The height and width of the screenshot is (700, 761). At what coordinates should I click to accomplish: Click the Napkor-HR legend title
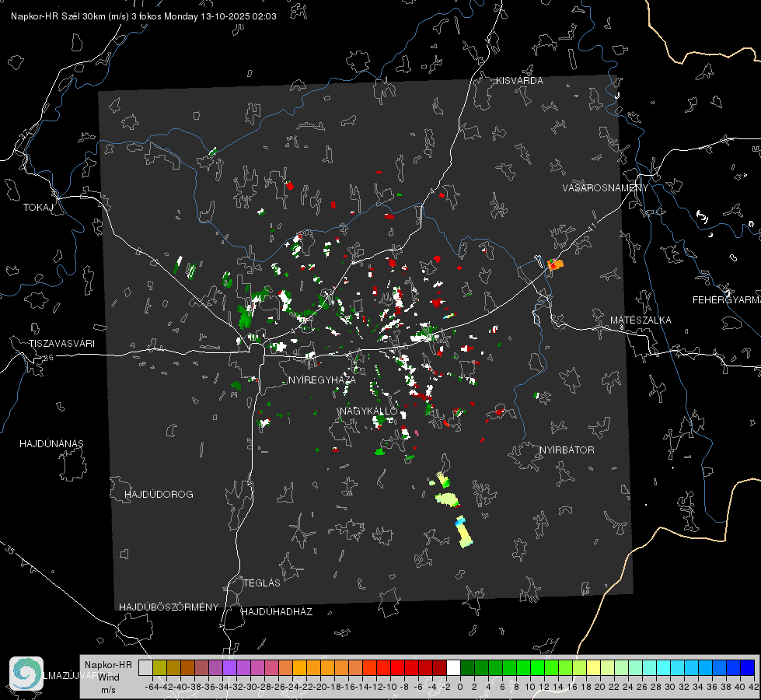(x=108, y=664)
